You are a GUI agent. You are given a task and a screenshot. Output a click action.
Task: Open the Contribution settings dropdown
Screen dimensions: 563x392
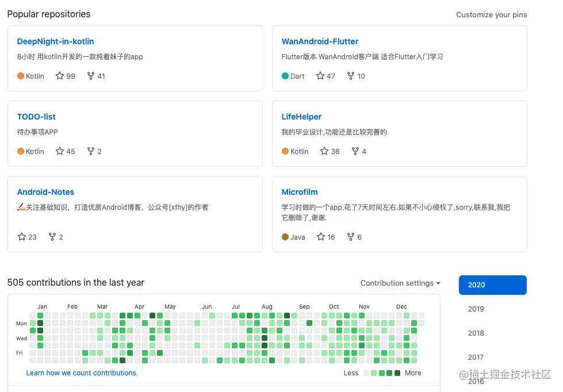(400, 283)
